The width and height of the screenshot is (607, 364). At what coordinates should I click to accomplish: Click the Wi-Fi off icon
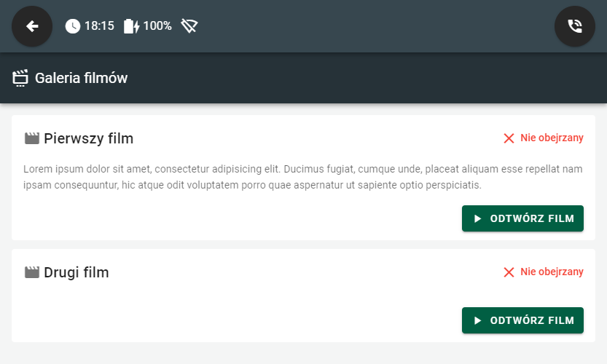tap(189, 26)
